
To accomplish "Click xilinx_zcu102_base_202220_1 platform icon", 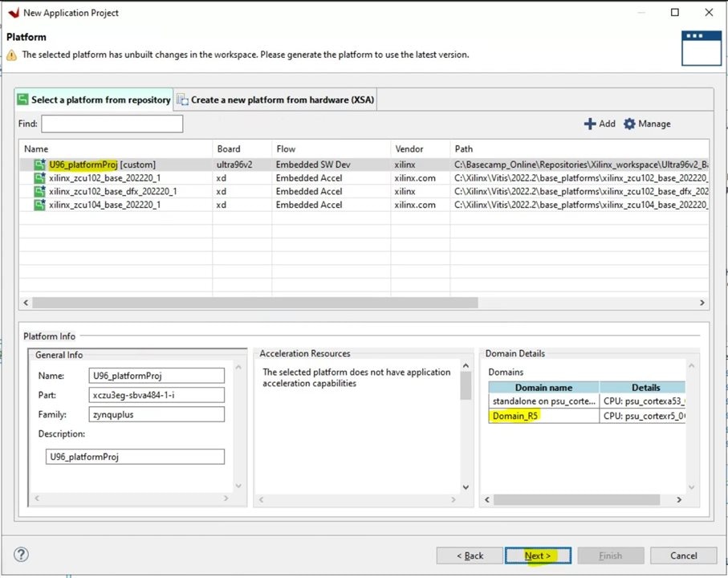I will (x=39, y=178).
